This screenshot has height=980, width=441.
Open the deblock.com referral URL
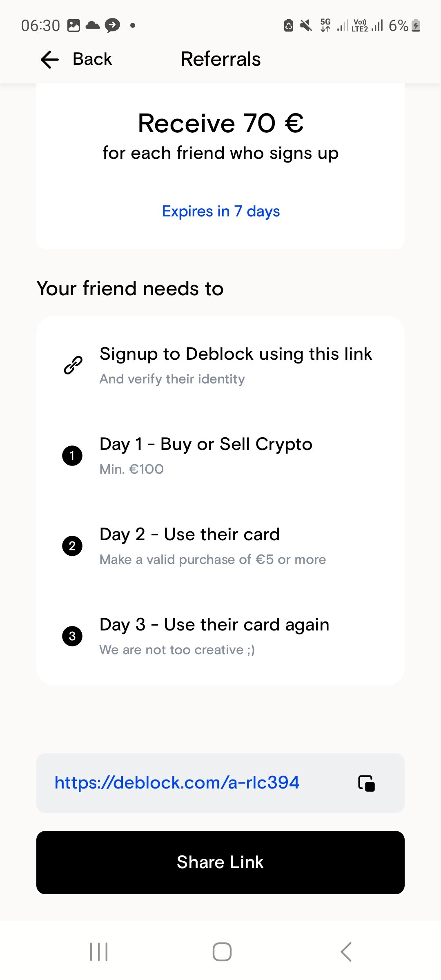(x=177, y=782)
